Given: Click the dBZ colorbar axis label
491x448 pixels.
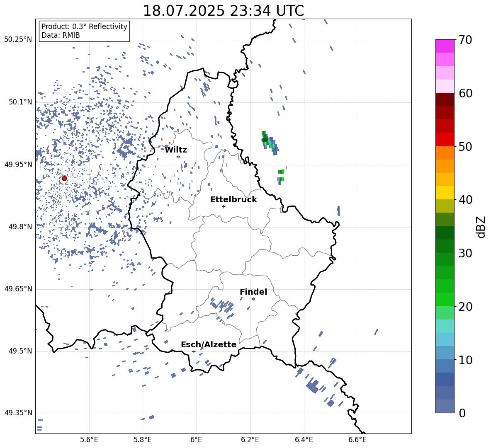Looking at the screenshot, I should [481, 227].
